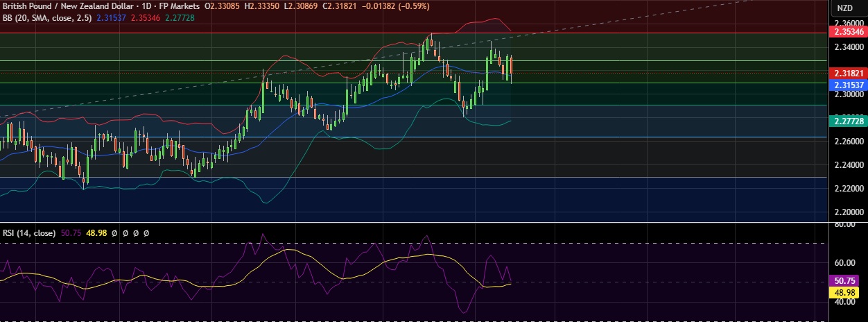Click the latest candlestick on the chart
Image resolution: width=868 pixels, height=322 pixels.
click(x=511, y=66)
